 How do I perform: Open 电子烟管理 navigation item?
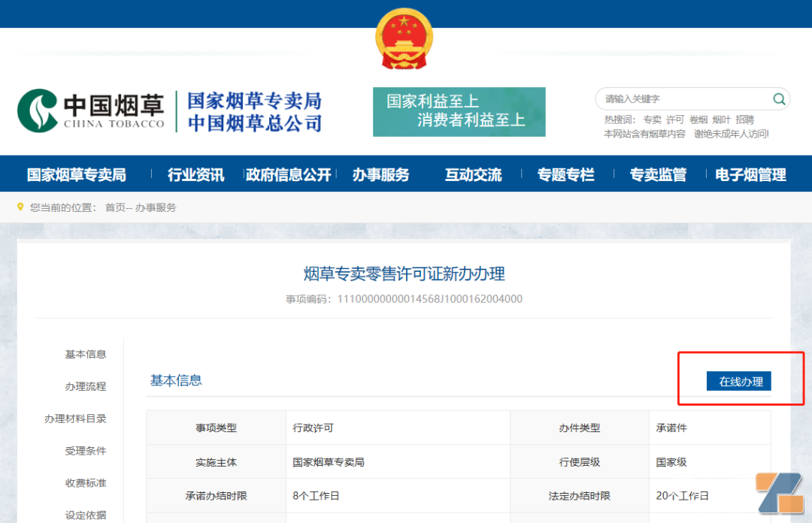(750, 175)
